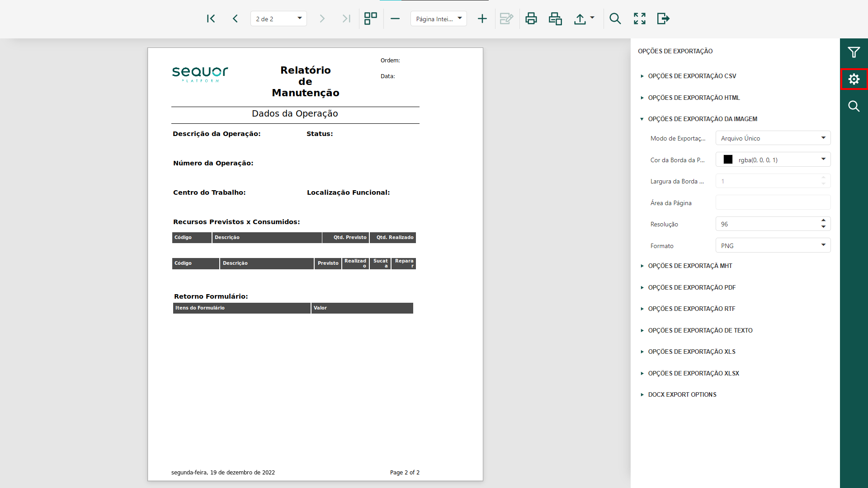Open the toolbar search icon
The height and width of the screenshot is (488, 868).
[615, 19]
